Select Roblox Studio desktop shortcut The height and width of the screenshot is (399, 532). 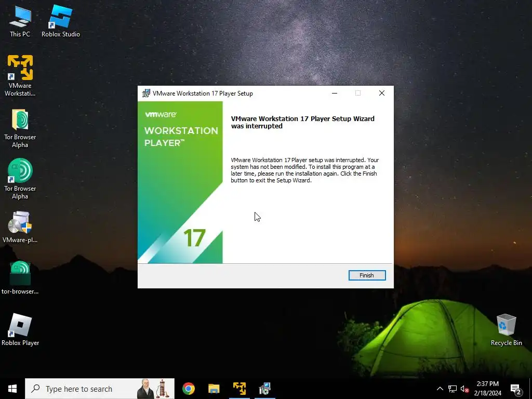point(60,21)
